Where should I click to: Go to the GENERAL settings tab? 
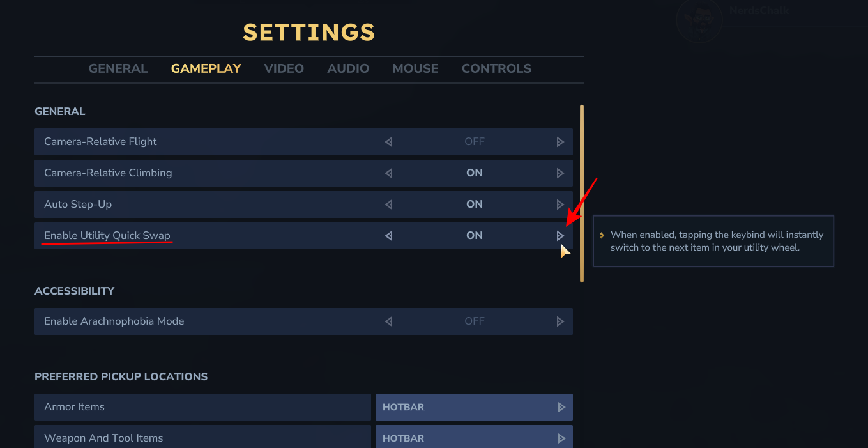click(x=118, y=68)
